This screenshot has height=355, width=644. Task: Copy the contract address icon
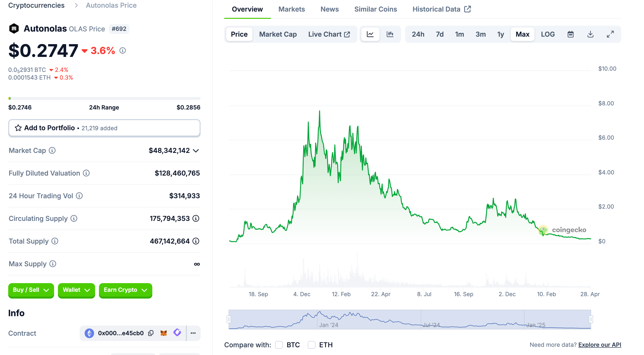click(x=151, y=333)
